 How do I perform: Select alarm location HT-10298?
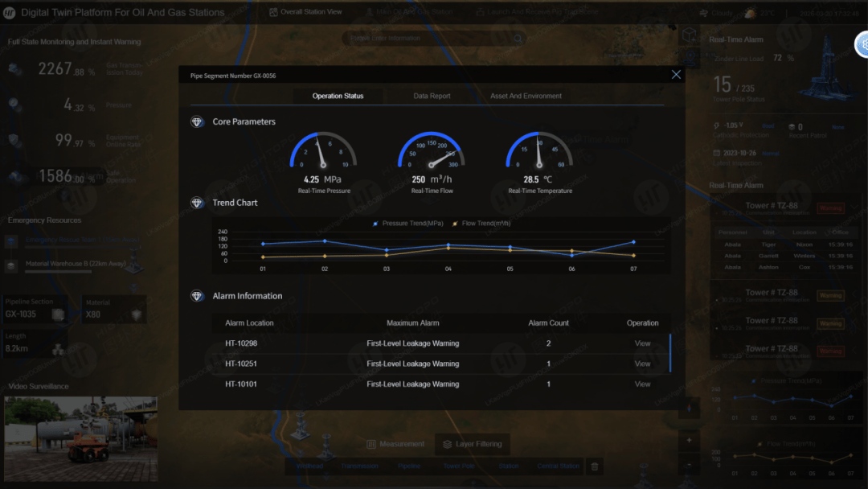241,343
